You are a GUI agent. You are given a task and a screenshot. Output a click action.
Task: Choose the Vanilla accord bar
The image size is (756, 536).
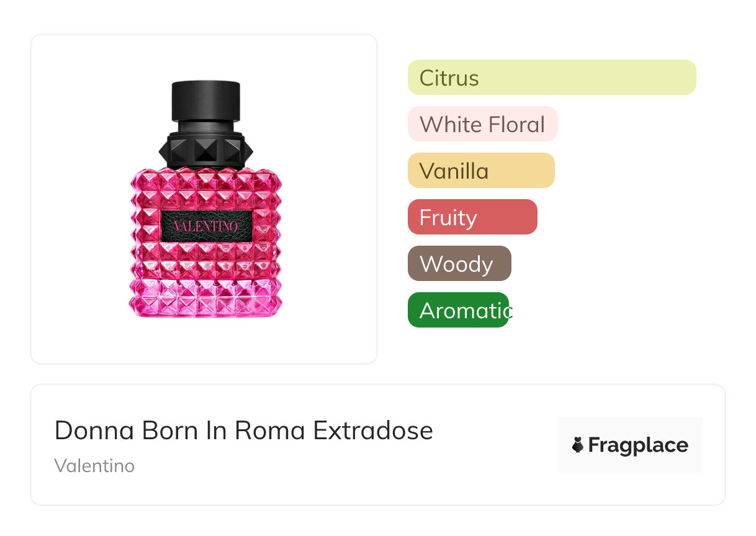tap(480, 171)
